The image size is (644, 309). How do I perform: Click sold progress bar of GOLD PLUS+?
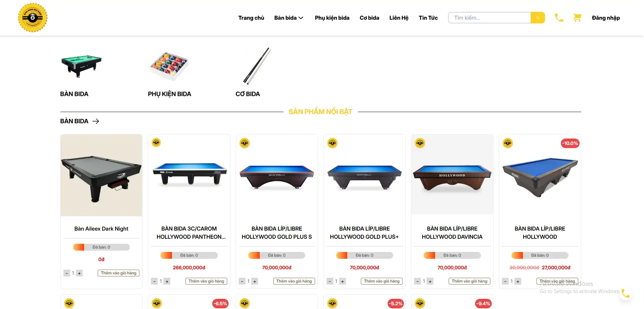364,255
